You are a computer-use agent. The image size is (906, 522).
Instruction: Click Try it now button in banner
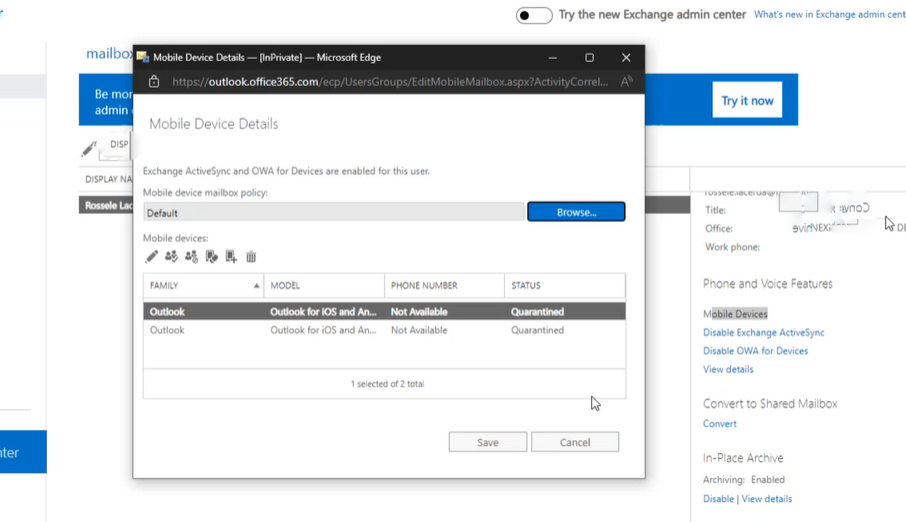click(747, 100)
